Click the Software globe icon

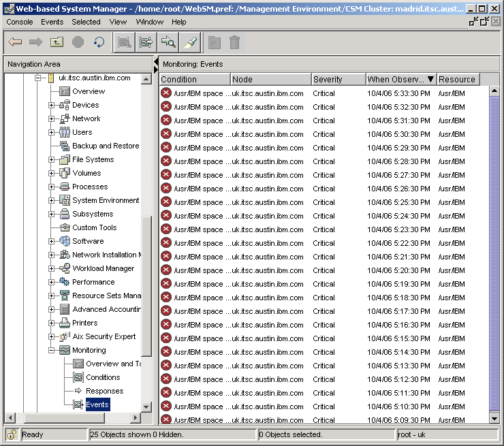pyautogui.click(x=64, y=241)
